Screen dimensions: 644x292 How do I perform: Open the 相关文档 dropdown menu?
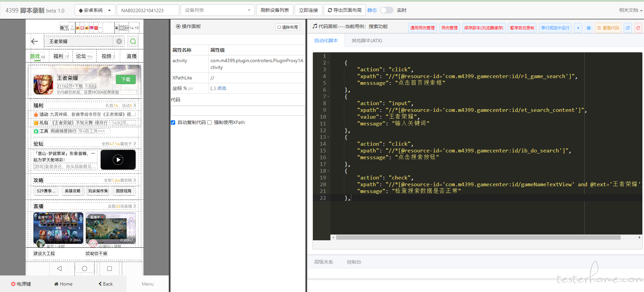click(x=630, y=10)
